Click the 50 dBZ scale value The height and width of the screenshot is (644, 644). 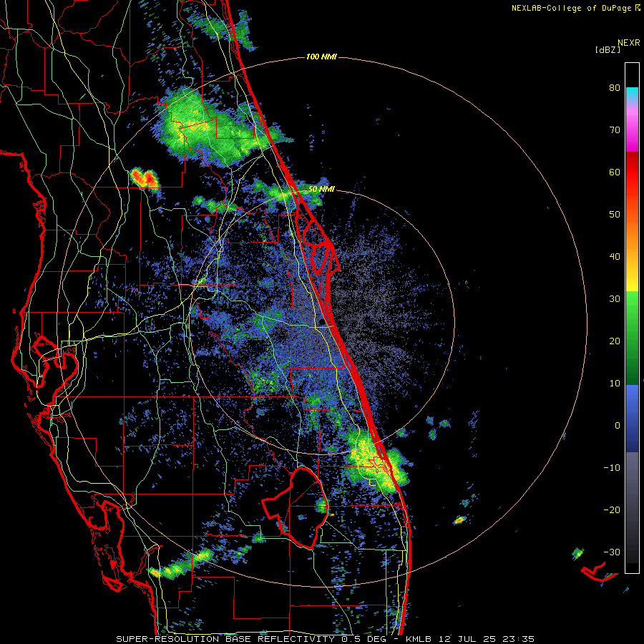pyautogui.click(x=615, y=215)
